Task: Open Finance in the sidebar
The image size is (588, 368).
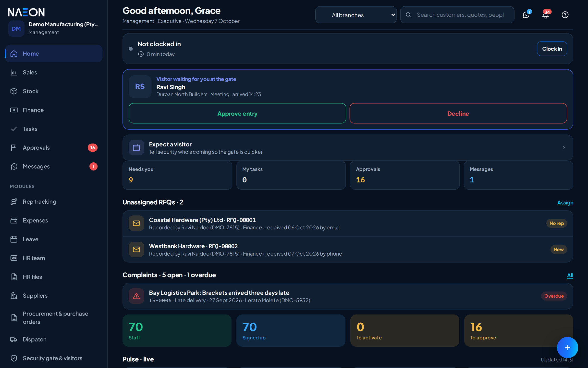Action: pyautogui.click(x=54, y=110)
